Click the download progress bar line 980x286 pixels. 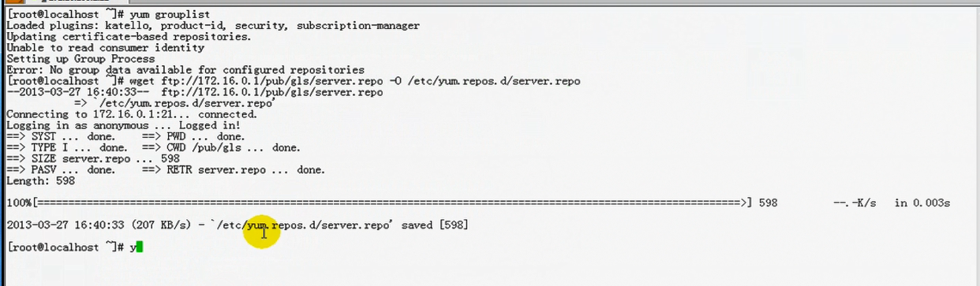point(477,203)
